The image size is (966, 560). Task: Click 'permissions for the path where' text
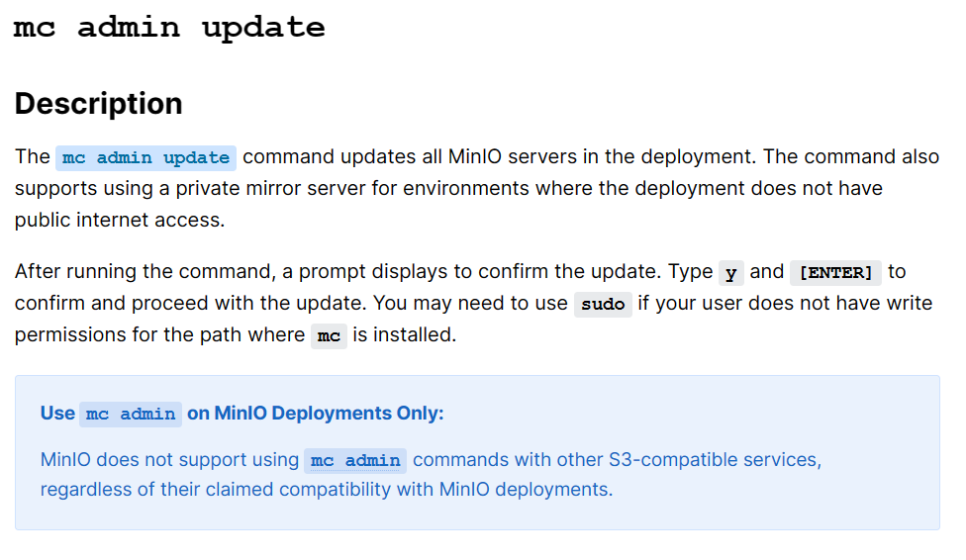coord(159,334)
